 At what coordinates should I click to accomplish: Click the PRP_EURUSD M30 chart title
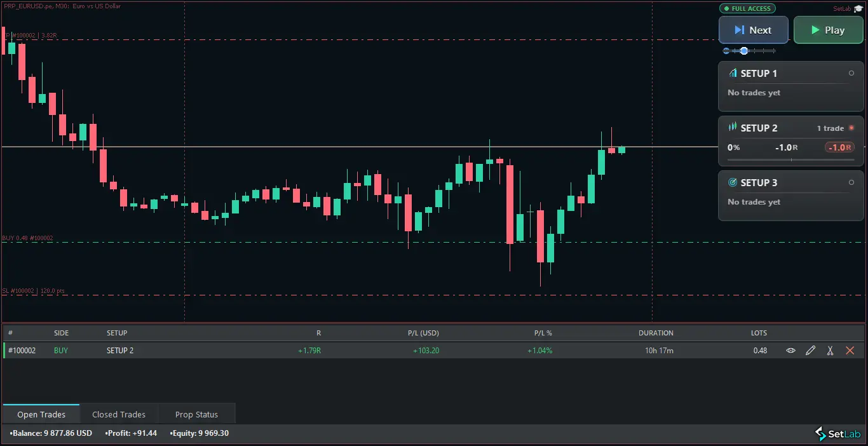point(62,6)
